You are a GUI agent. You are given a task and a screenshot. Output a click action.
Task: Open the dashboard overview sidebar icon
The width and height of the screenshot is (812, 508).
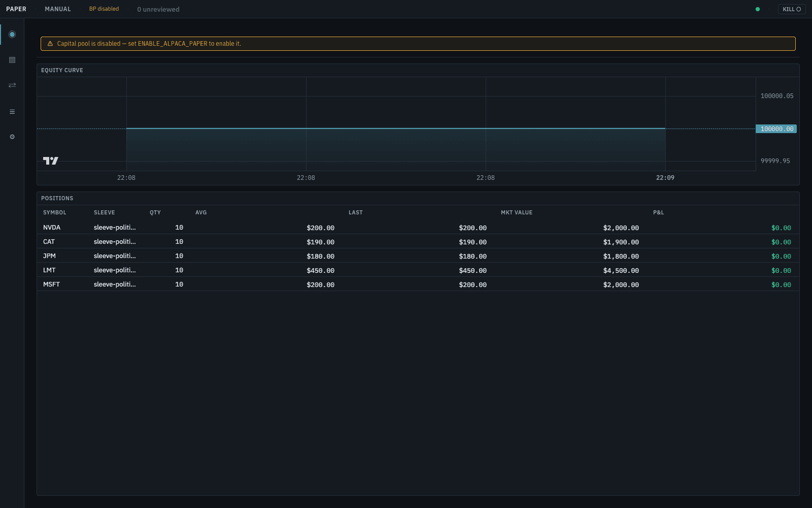tap(12, 34)
